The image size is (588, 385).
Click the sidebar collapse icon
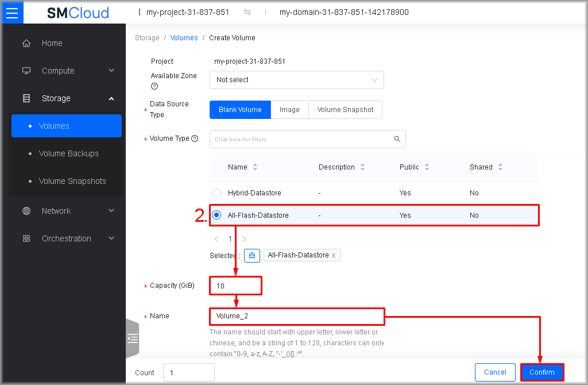pyautogui.click(x=133, y=338)
